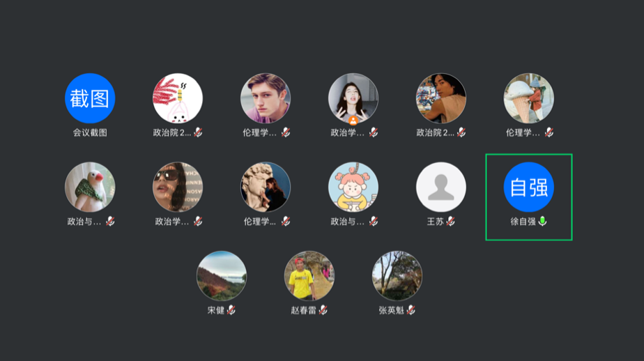Click the muted mic icon beside 宋健
This screenshot has height=361, width=644.
click(x=231, y=310)
